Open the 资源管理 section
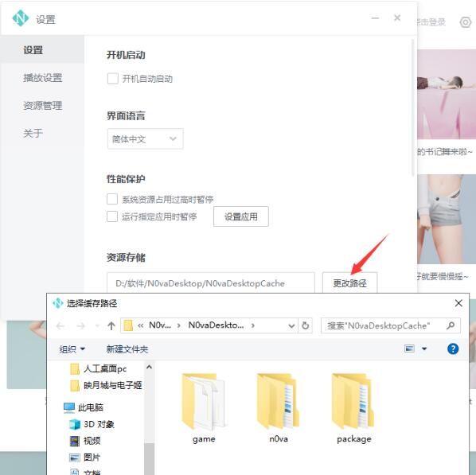This screenshot has height=475, width=476. (x=42, y=105)
